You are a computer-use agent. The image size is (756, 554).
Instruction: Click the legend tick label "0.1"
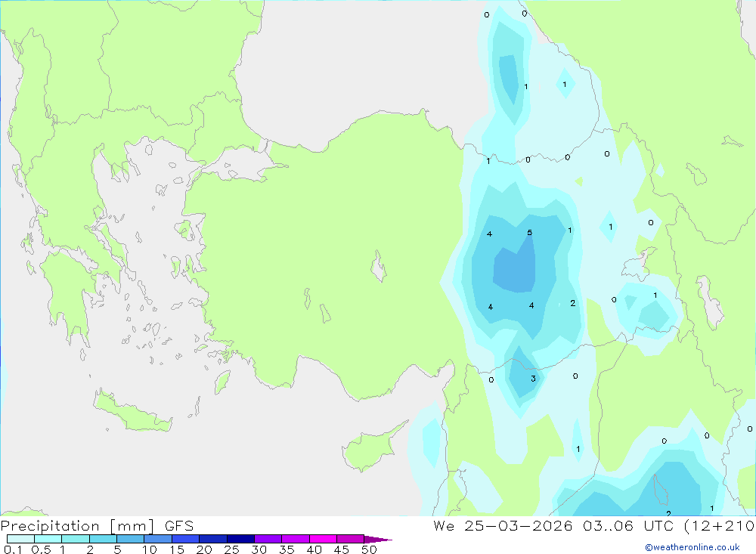click(13, 549)
